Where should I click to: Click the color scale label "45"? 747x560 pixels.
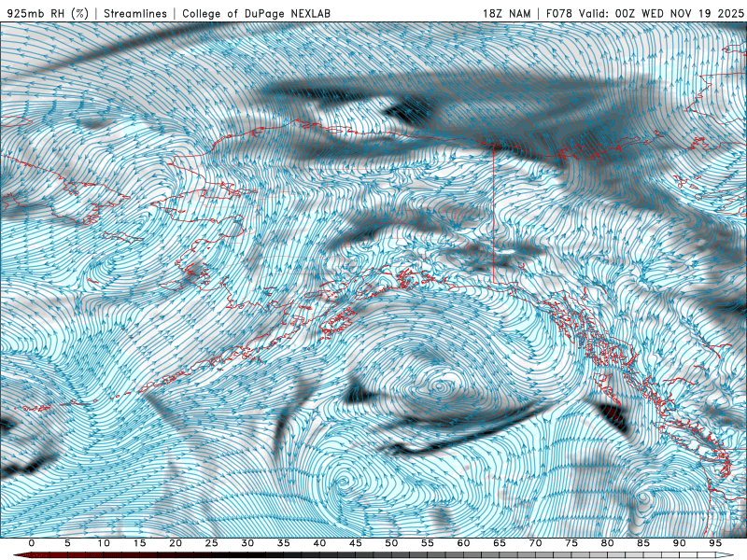click(356, 543)
